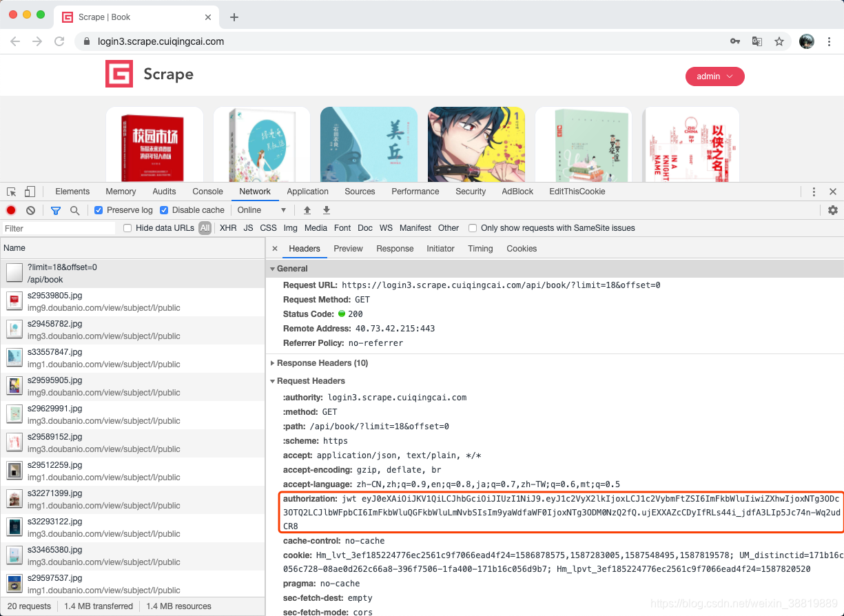Toggle Disable cache checkbox
This screenshot has width=844, height=616.
(164, 210)
